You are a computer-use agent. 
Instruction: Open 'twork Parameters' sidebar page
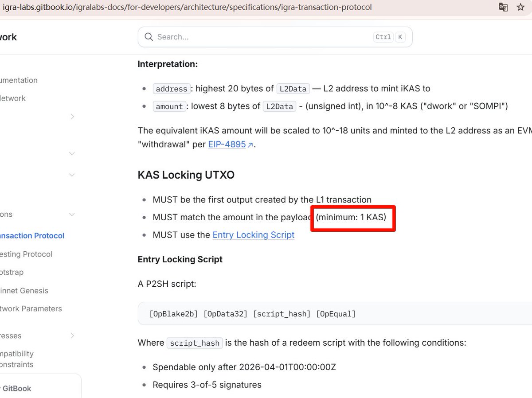(x=31, y=308)
